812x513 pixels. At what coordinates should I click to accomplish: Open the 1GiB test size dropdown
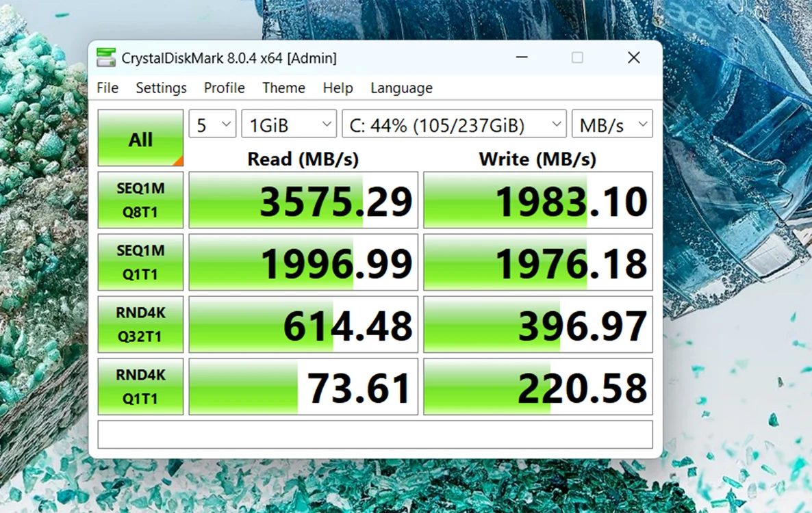[x=289, y=124]
